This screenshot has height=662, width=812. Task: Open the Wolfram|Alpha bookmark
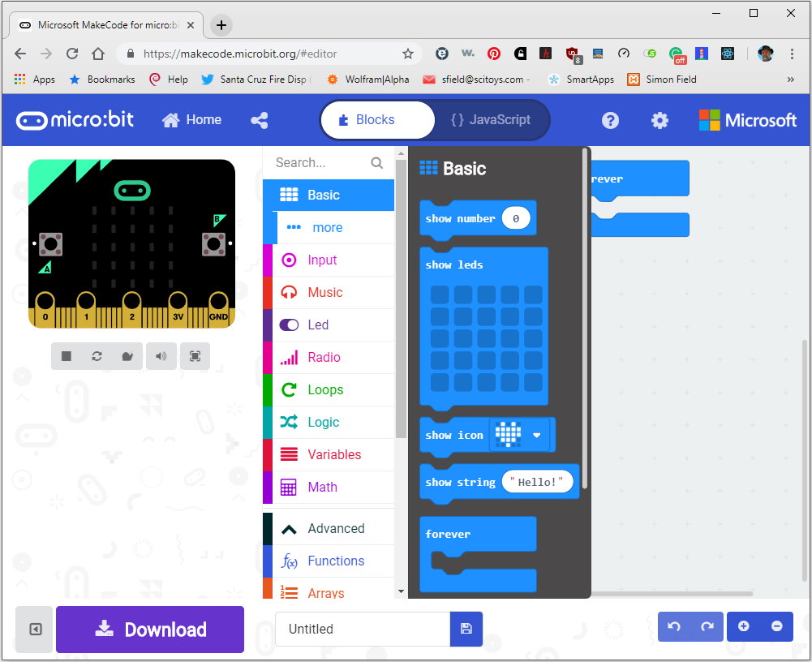pos(367,80)
